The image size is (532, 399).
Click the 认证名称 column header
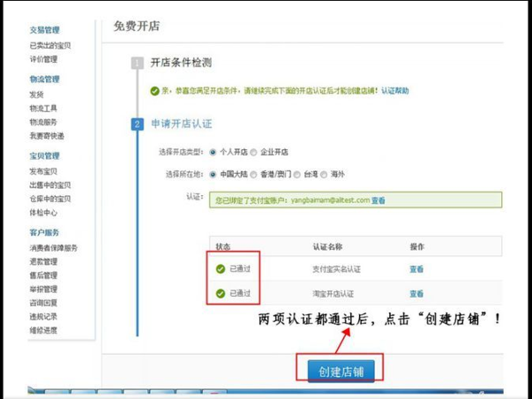pyautogui.click(x=327, y=246)
